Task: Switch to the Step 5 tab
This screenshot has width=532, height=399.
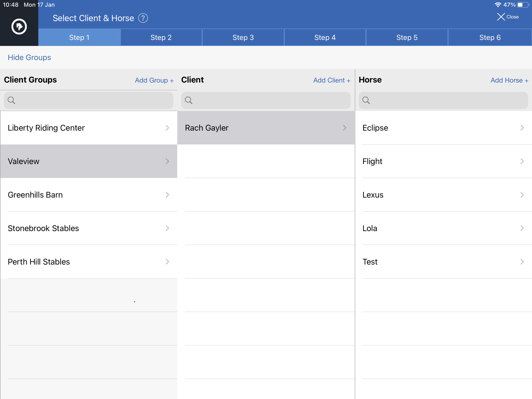Action: point(407,38)
